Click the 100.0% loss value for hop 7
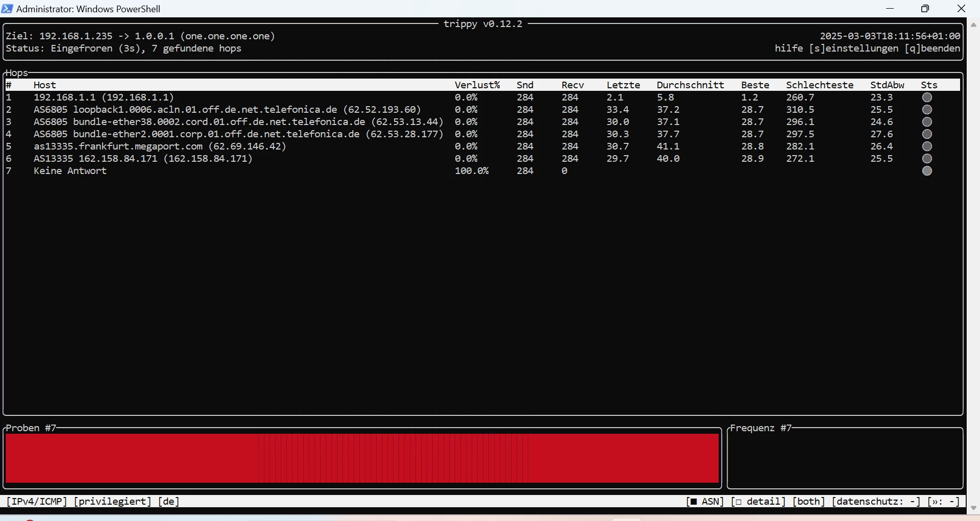The width and height of the screenshot is (980, 521). tap(472, 171)
